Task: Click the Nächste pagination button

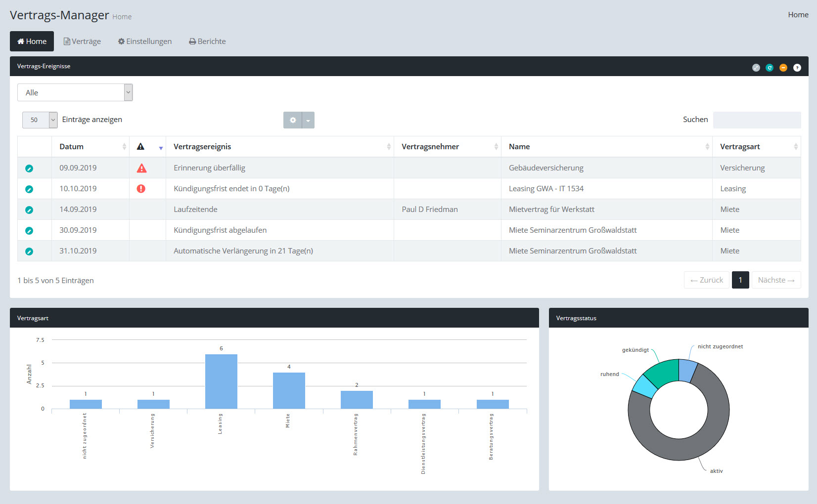Action: click(776, 280)
